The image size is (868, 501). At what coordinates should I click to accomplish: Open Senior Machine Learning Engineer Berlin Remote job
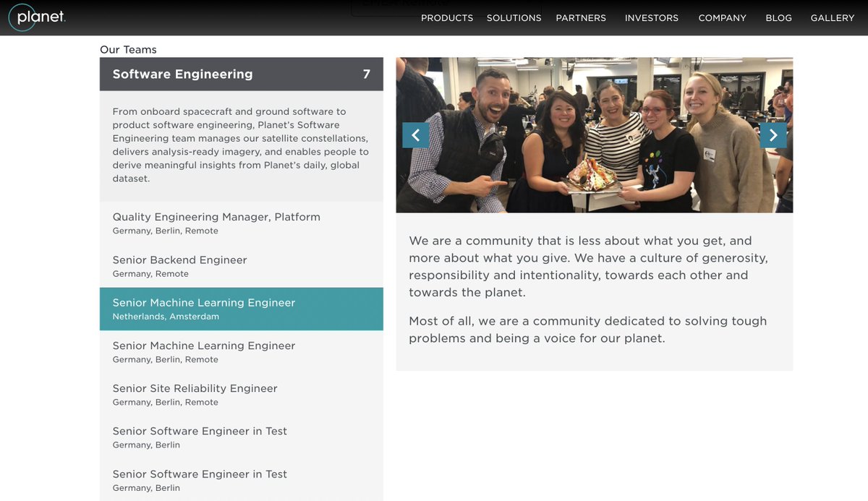click(x=242, y=351)
